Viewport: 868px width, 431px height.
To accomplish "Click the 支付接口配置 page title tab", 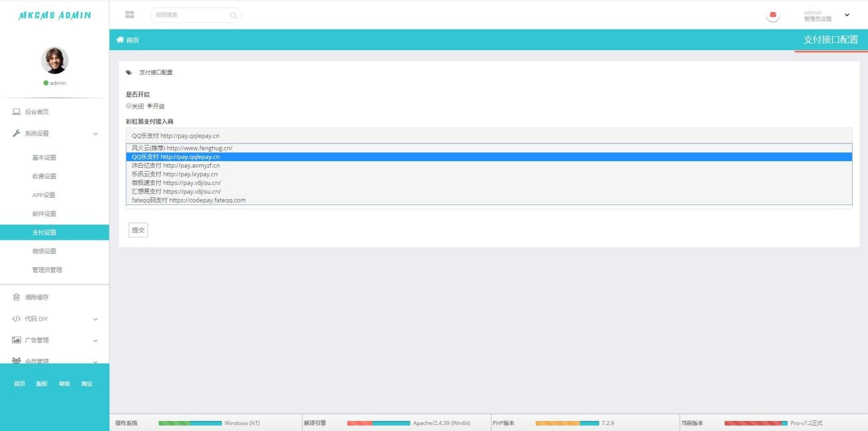I will click(831, 39).
